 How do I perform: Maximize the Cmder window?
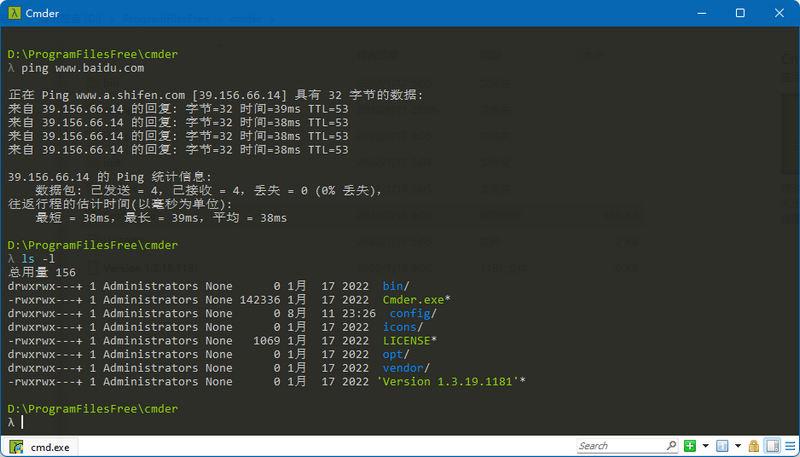click(740, 13)
